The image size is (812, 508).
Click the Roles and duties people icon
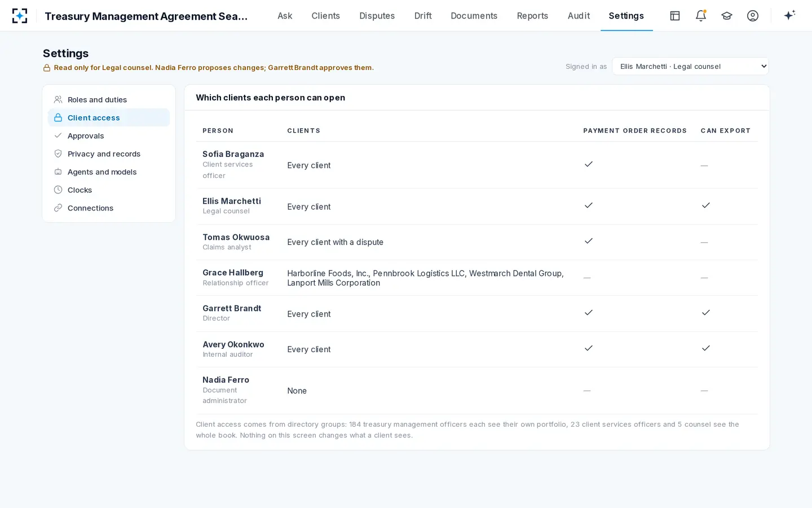pyautogui.click(x=58, y=99)
